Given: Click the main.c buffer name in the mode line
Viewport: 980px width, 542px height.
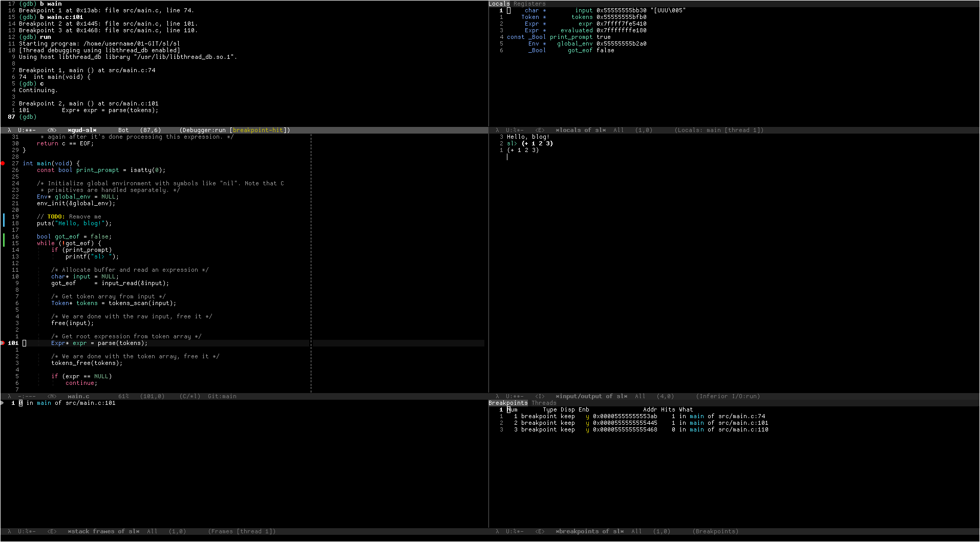Looking at the screenshot, I should click(78, 396).
